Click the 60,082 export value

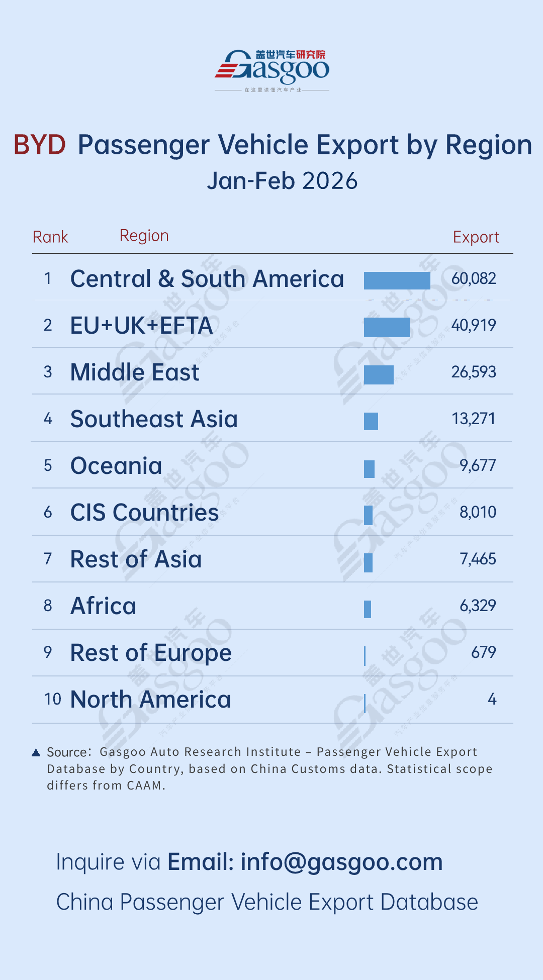(474, 278)
